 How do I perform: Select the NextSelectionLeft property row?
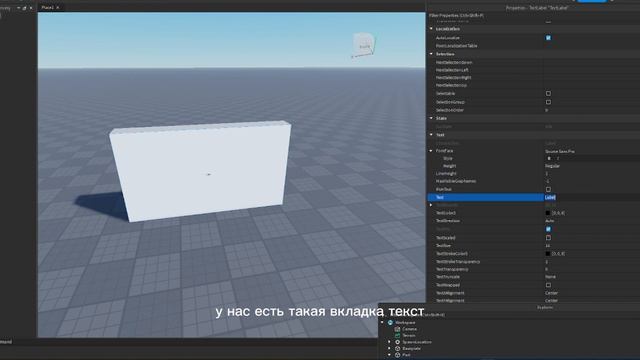533,70
